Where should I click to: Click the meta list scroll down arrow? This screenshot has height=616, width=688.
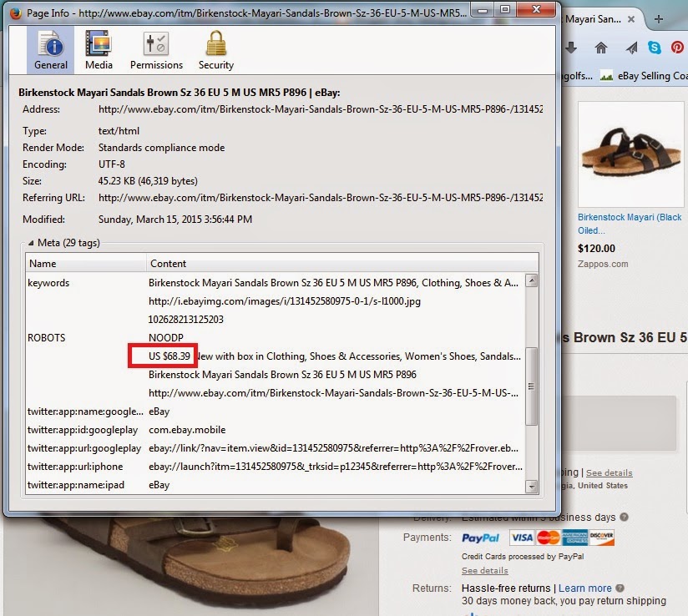click(x=532, y=486)
